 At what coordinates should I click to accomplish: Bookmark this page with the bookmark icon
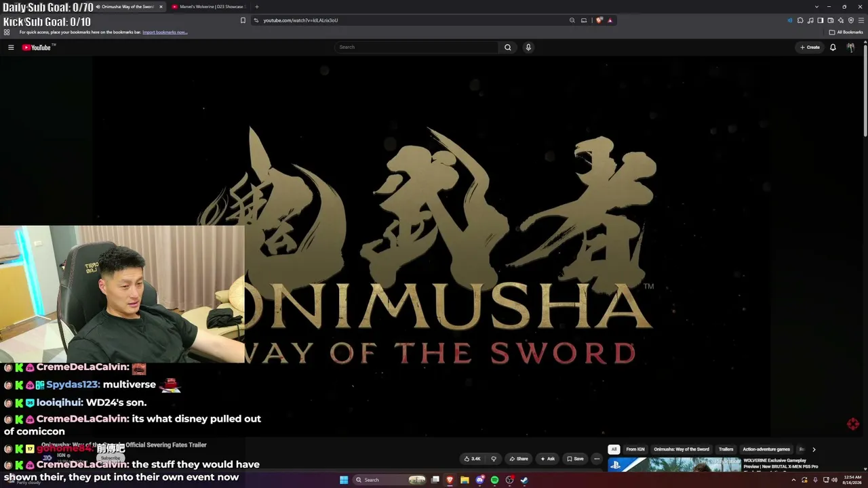click(243, 20)
